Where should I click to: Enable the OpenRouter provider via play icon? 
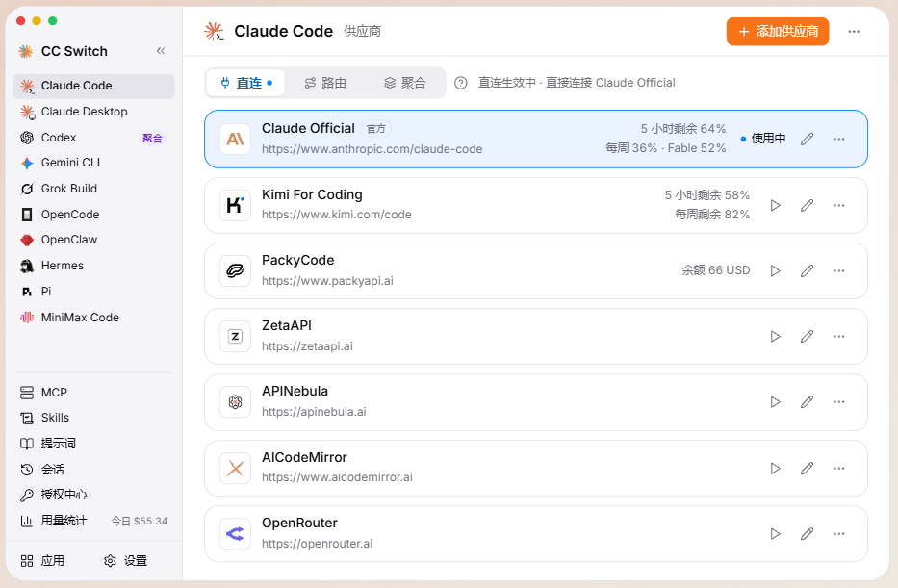pyautogui.click(x=775, y=534)
